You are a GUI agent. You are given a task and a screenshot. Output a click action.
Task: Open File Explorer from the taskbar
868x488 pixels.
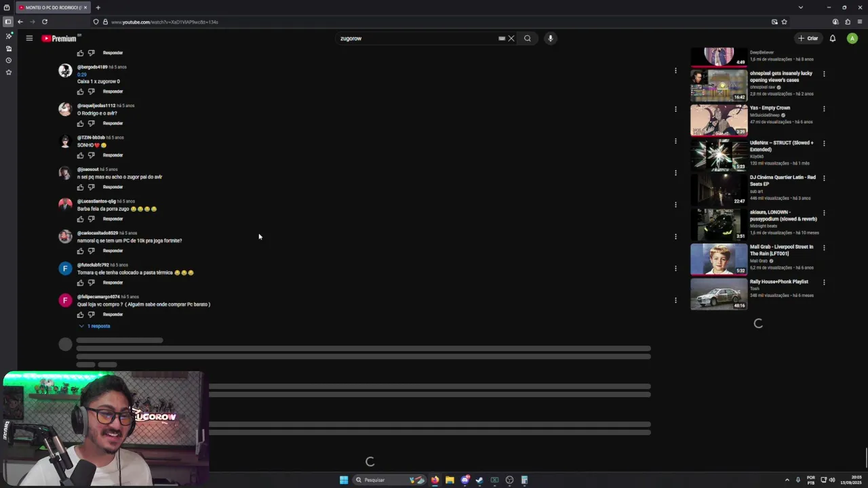pos(450,480)
